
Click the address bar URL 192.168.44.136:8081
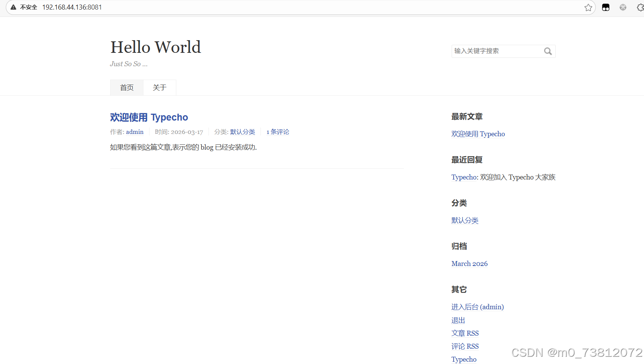point(72,7)
